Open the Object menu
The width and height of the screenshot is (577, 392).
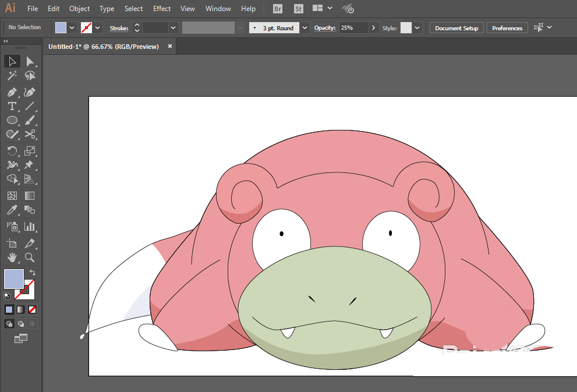tap(80, 9)
